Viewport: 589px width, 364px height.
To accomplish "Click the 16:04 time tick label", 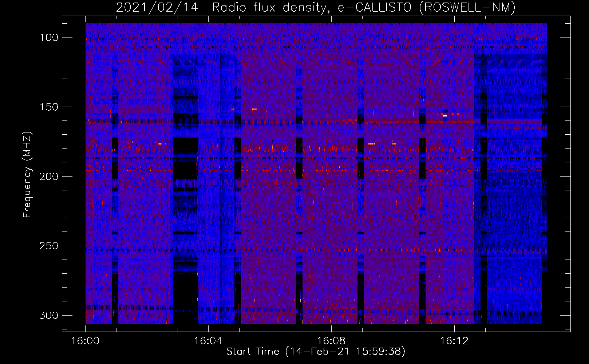I will [208, 341].
